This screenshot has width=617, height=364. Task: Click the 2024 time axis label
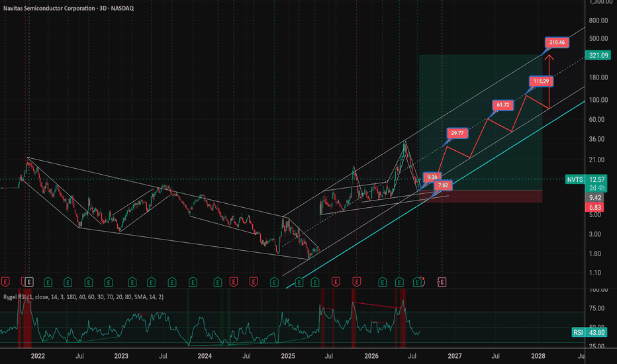pos(205,356)
